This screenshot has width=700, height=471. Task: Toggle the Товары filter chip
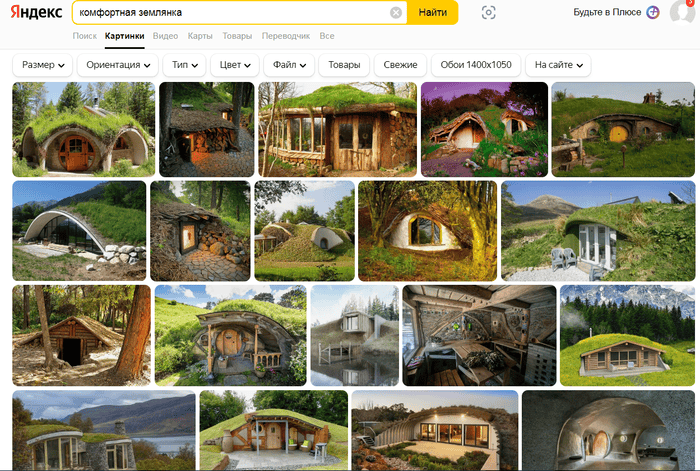click(344, 65)
